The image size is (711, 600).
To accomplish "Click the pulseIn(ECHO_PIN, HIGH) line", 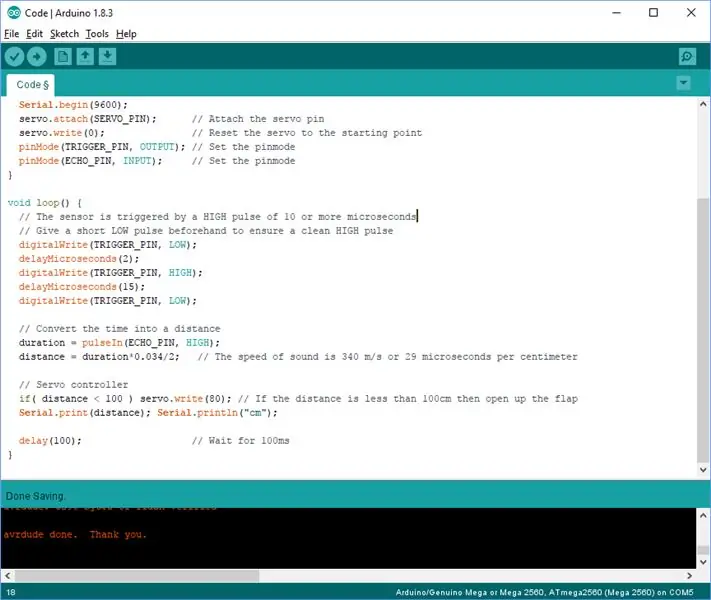I will coord(119,342).
